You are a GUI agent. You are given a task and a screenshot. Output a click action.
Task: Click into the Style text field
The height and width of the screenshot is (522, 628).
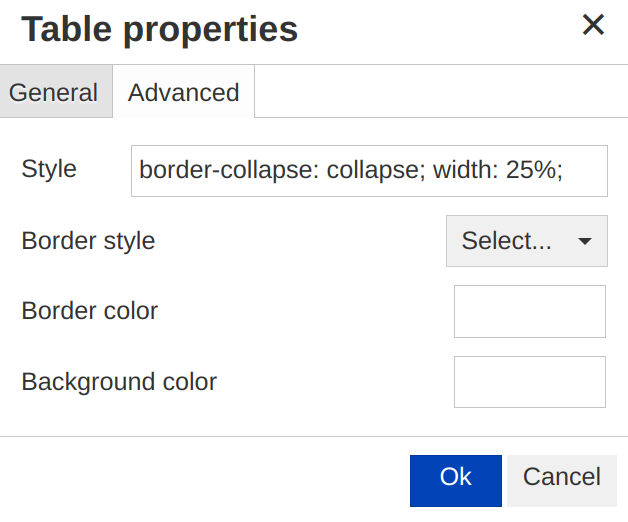point(369,171)
